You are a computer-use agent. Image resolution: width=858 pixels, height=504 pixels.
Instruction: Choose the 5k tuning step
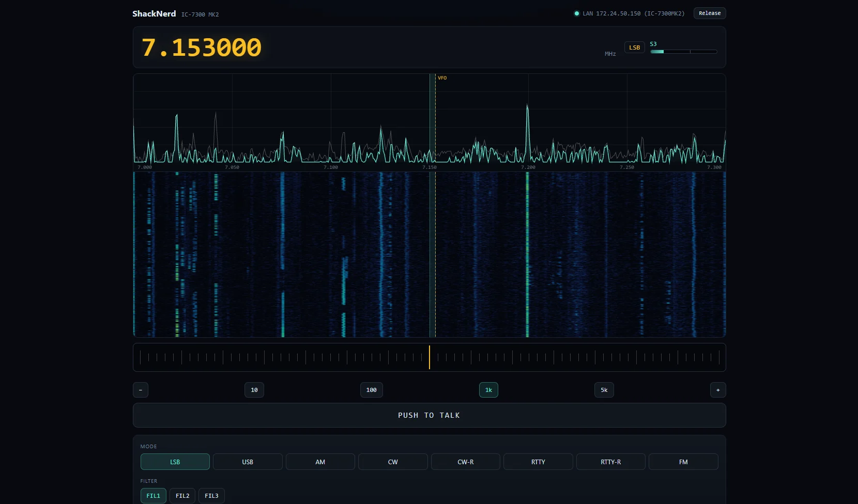coord(604,390)
